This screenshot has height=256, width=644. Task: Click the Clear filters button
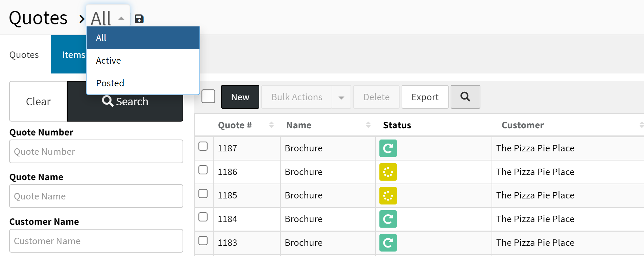click(38, 101)
